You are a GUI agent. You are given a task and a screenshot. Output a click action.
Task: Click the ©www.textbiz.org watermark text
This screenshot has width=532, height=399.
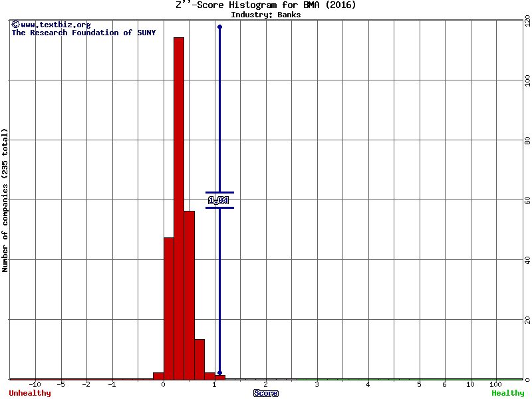(51, 25)
